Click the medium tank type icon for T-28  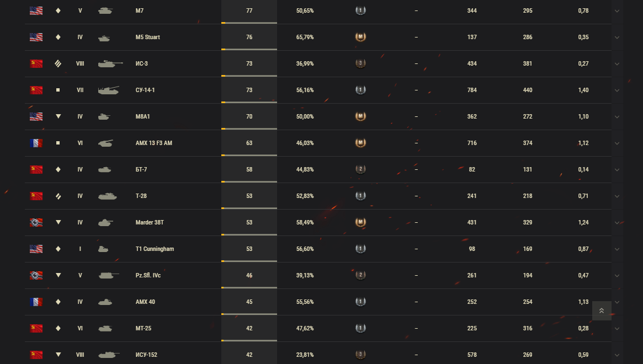pos(59,196)
